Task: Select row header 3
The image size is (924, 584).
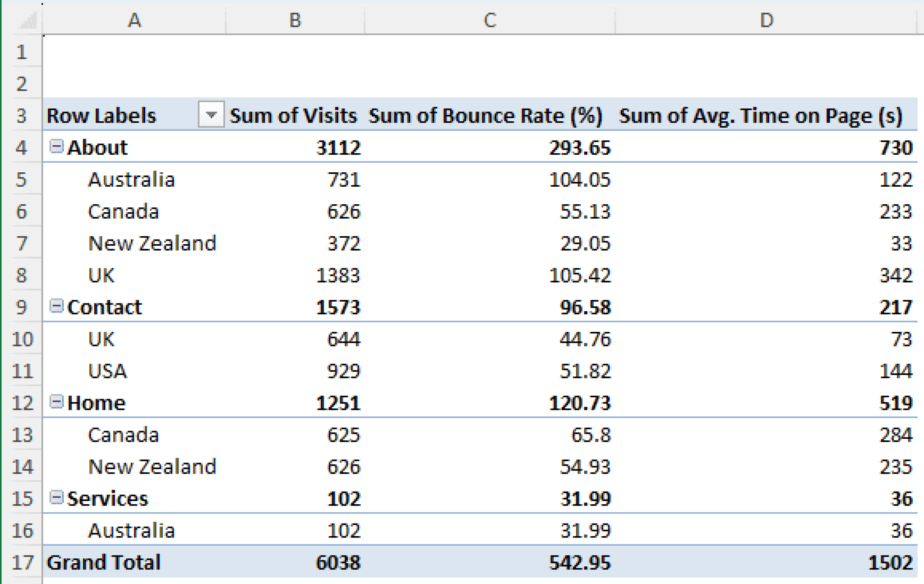Action: tap(21, 115)
